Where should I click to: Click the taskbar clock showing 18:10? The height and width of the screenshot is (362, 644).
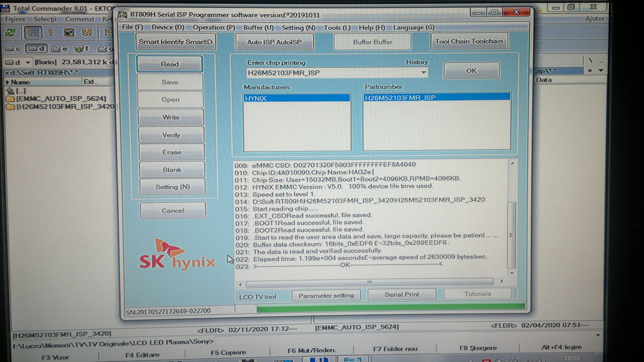coord(572,358)
